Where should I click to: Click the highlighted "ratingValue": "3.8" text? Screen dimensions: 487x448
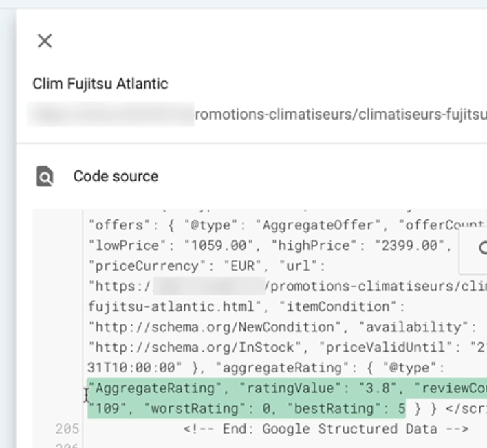click(318, 388)
